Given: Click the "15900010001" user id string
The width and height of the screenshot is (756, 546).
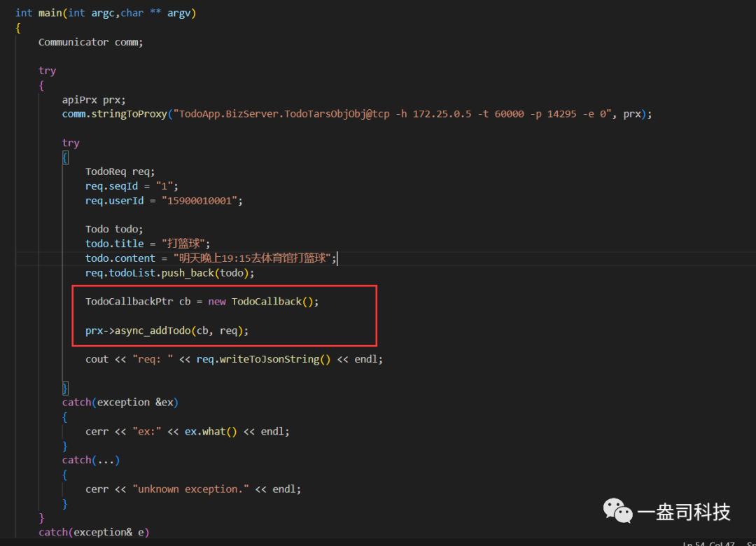Looking at the screenshot, I should (199, 201).
